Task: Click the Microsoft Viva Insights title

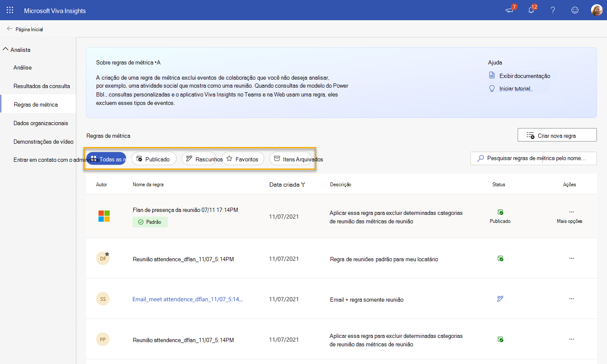Action: 55,11
